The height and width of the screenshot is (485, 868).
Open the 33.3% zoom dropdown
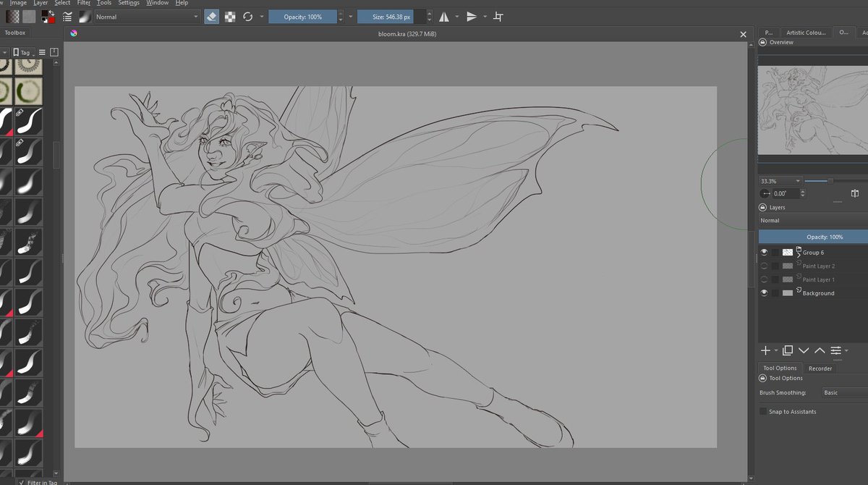coord(780,181)
